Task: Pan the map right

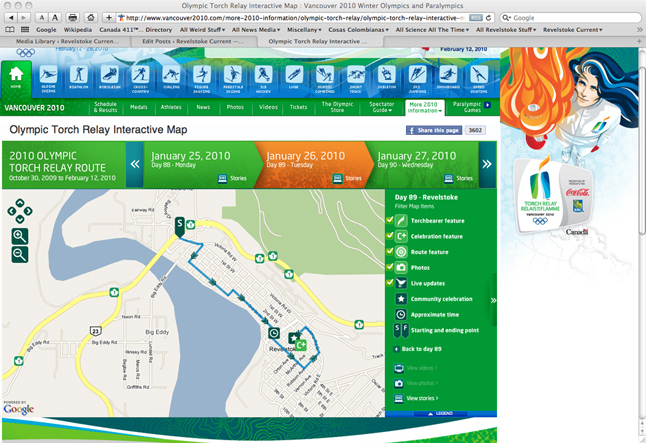Action: [28, 211]
